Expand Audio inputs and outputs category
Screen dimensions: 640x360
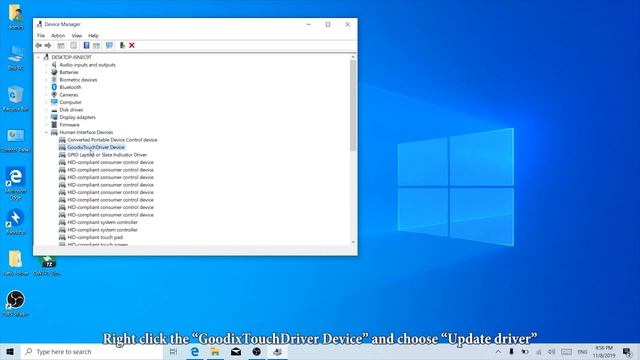click(46, 65)
